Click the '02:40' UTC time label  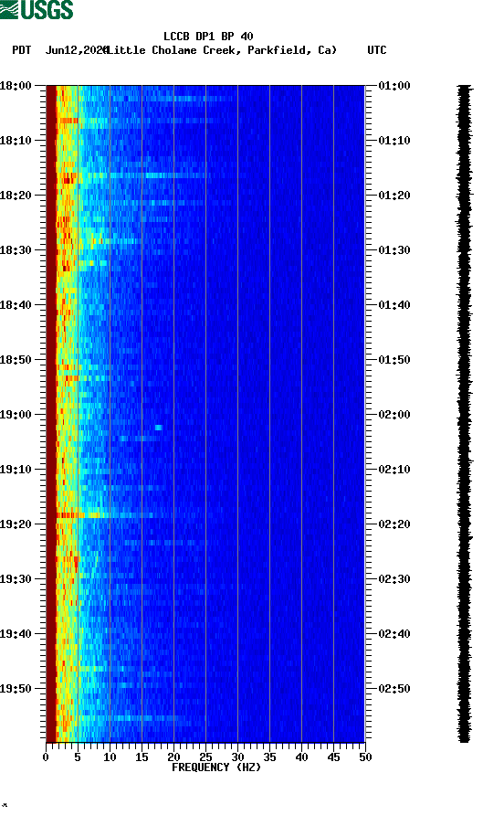click(x=394, y=634)
